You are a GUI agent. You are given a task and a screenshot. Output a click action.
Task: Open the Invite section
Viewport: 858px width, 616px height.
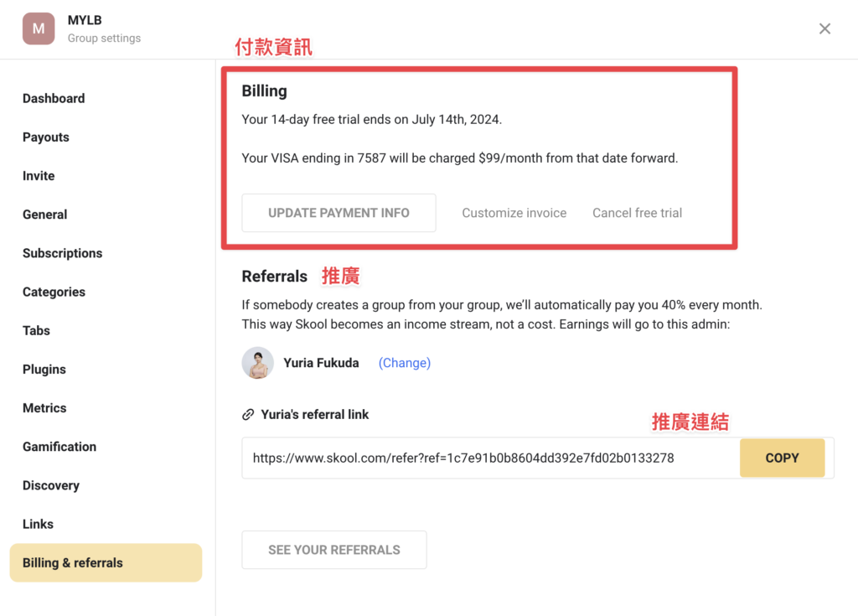pos(39,176)
